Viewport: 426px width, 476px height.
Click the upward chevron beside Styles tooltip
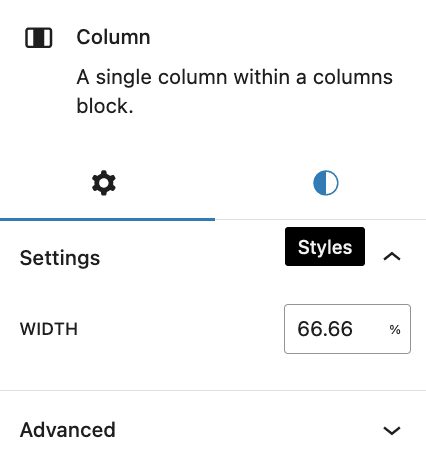point(392,257)
